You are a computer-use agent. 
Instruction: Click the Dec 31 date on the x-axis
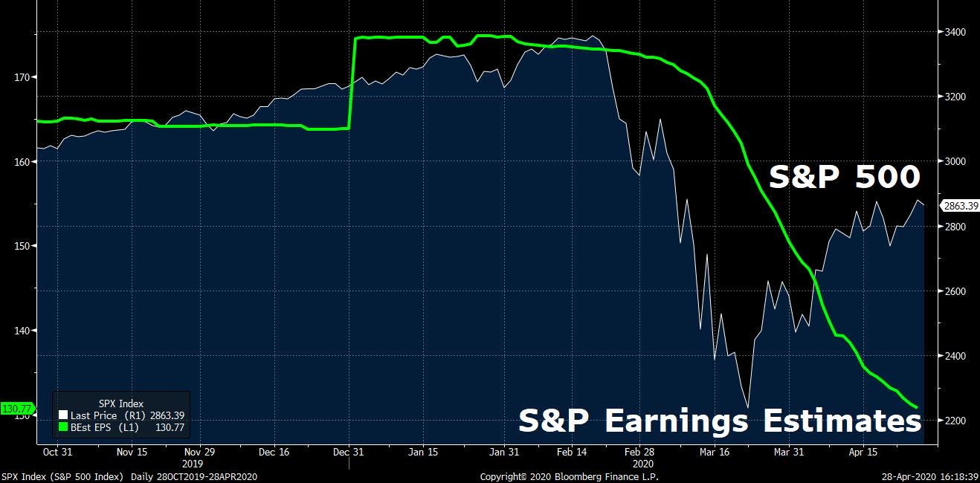[x=349, y=452]
